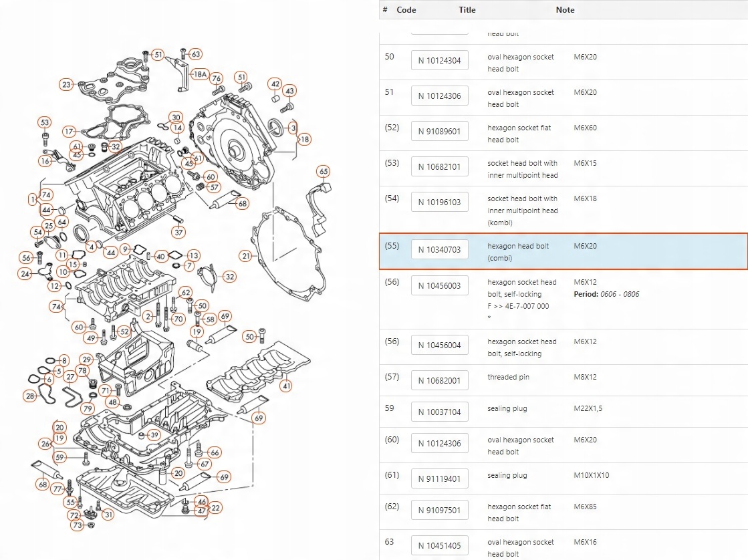Select callout 54 on the diagram
The height and width of the screenshot is (560, 748).
point(37,232)
